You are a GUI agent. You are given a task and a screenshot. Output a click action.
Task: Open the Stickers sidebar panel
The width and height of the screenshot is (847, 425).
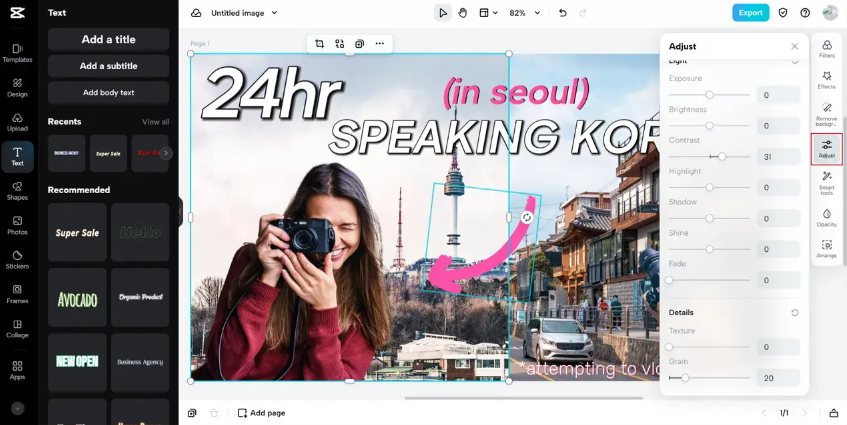tap(17, 260)
